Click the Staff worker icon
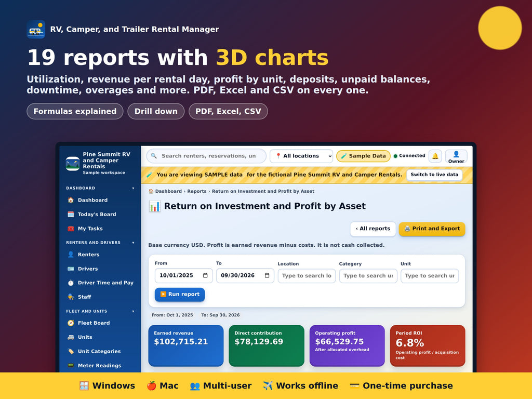The width and height of the screenshot is (532, 399). coord(71,297)
